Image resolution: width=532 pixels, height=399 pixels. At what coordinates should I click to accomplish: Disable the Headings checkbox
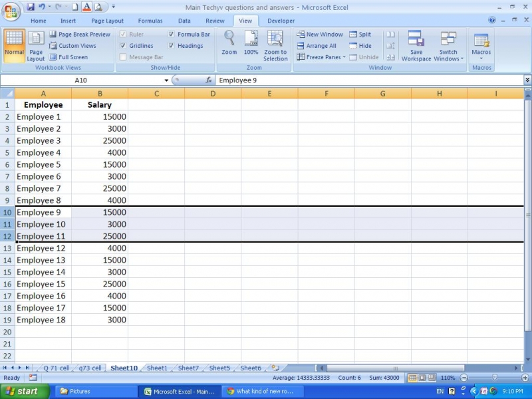tap(172, 46)
